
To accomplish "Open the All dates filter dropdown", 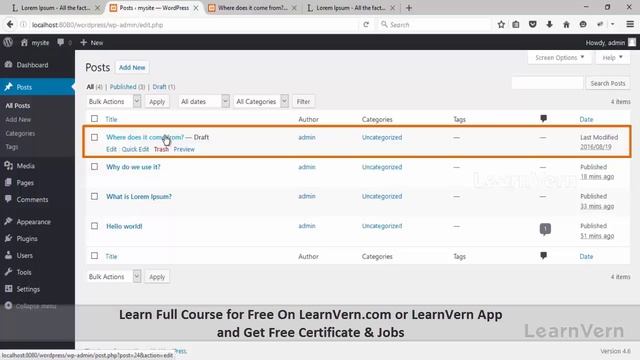I will coord(204,101).
